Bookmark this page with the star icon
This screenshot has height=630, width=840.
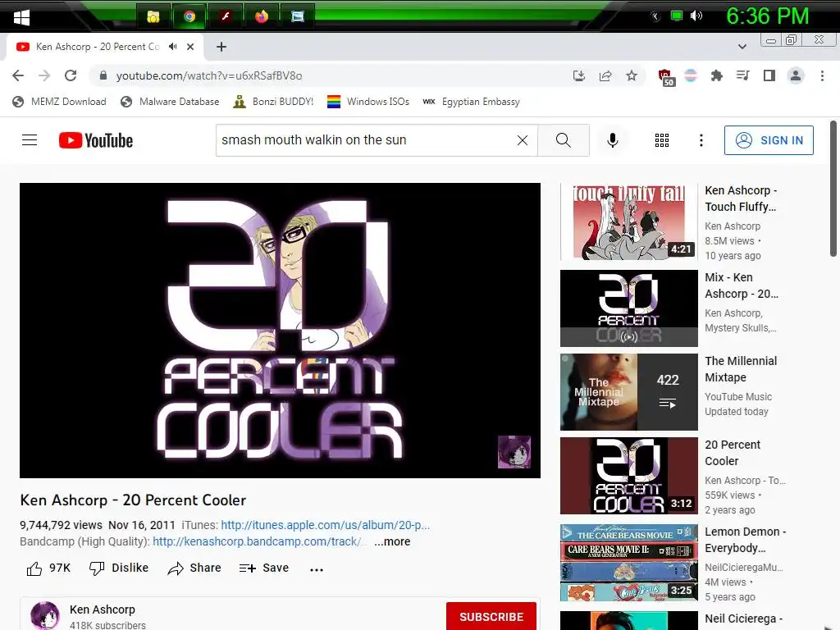point(632,75)
